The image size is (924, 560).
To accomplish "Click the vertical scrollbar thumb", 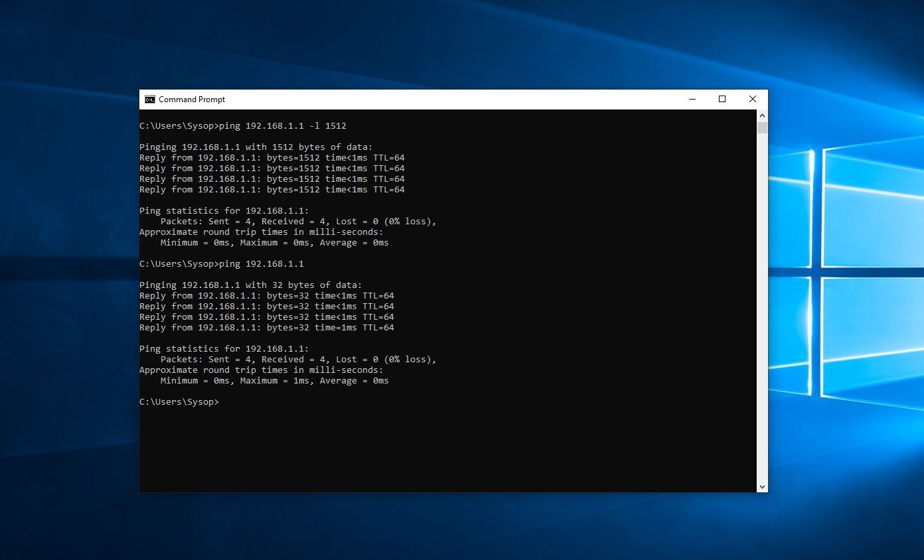I will [762, 127].
